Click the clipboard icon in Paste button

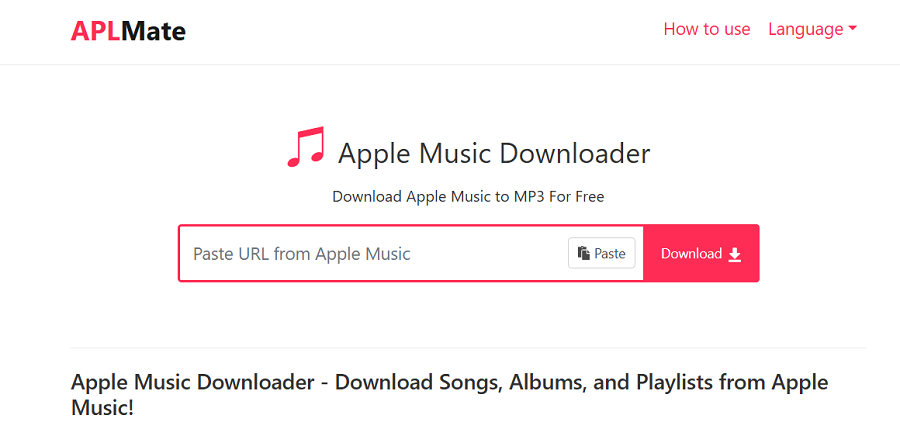click(x=583, y=254)
